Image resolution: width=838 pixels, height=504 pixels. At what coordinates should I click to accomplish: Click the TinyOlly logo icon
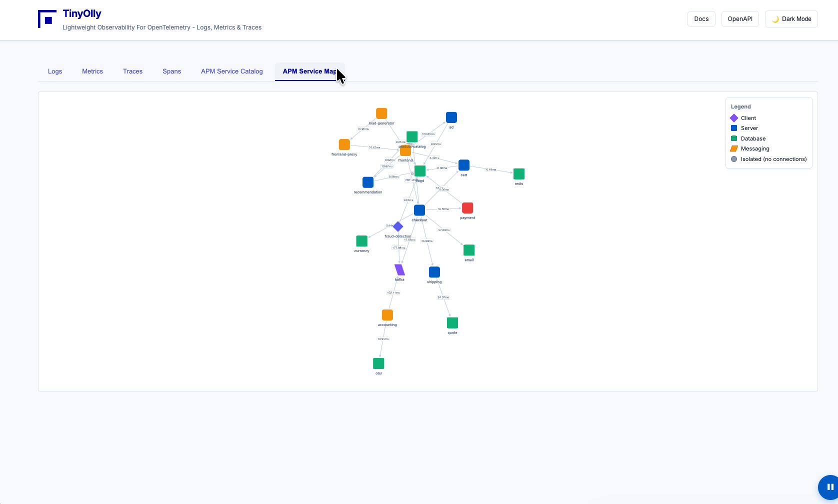(x=47, y=19)
